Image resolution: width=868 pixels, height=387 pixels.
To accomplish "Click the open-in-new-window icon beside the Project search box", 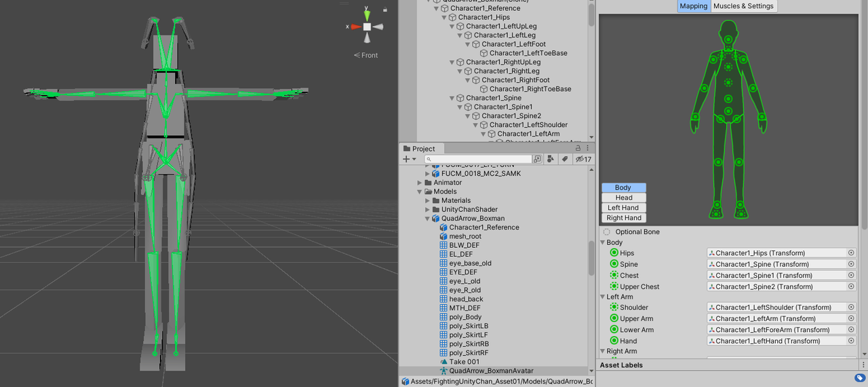I will tap(537, 159).
